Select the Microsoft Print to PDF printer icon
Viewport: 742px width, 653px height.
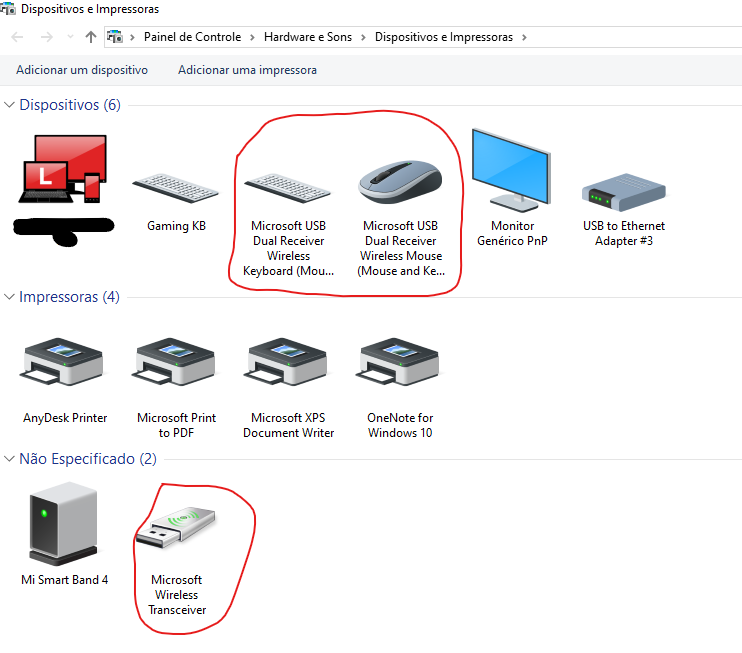tap(174, 362)
